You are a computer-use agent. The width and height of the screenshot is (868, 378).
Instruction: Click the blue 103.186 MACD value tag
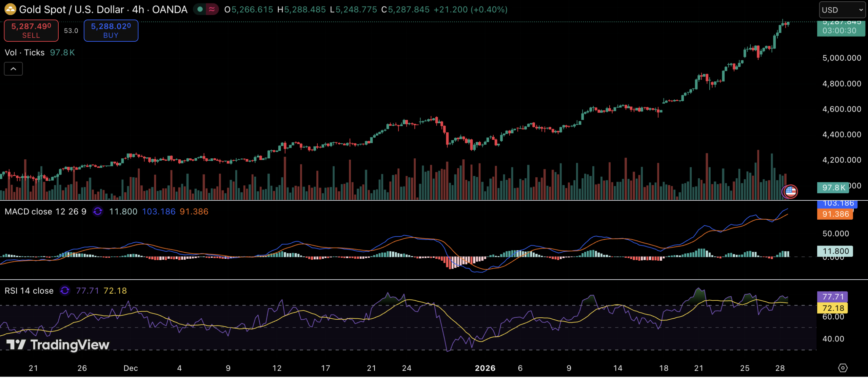(x=837, y=204)
